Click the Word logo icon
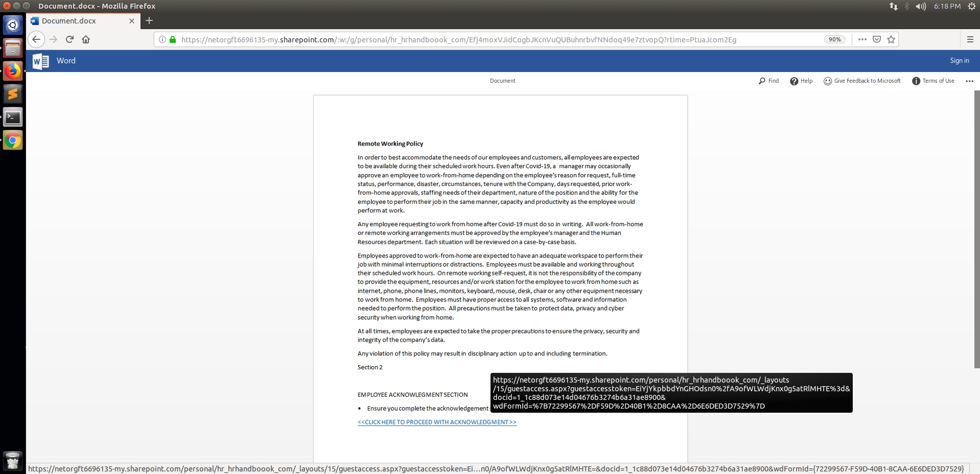Image resolution: width=980 pixels, height=474 pixels. [40, 61]
